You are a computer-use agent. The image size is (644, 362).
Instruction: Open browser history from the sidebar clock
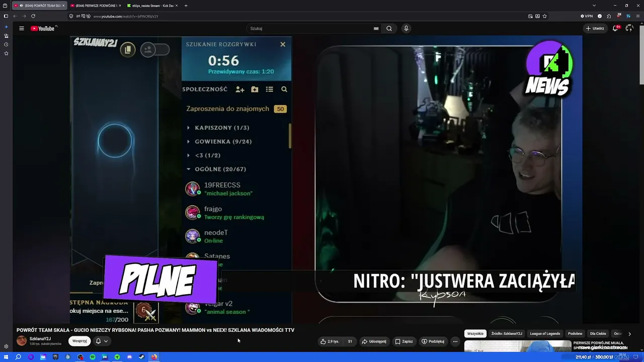coord(6,45)
